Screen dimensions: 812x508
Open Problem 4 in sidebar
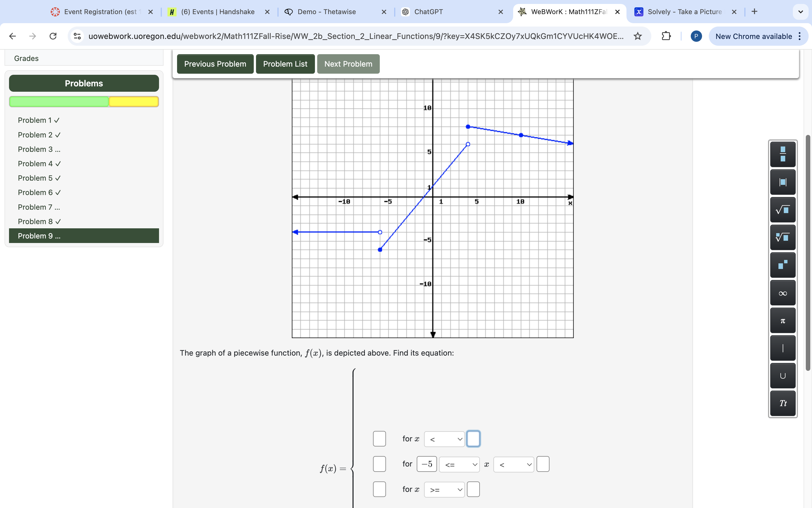tap(39, 164)
